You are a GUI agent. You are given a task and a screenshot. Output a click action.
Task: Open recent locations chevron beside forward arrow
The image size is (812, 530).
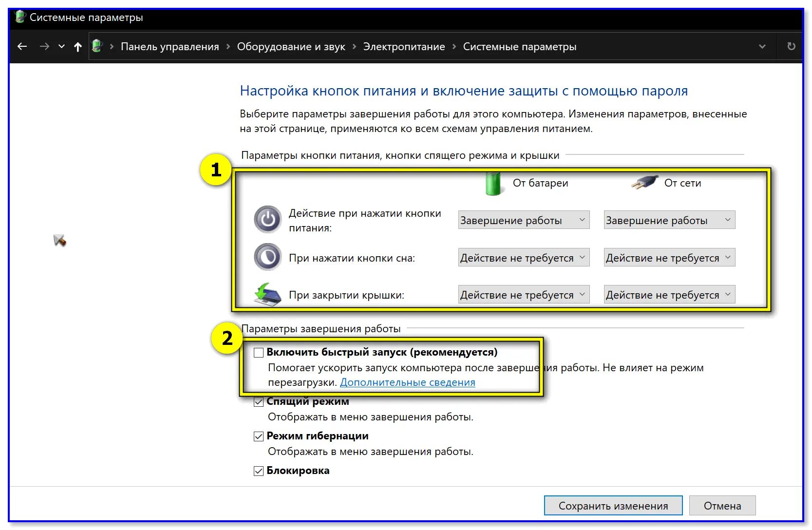61,46
